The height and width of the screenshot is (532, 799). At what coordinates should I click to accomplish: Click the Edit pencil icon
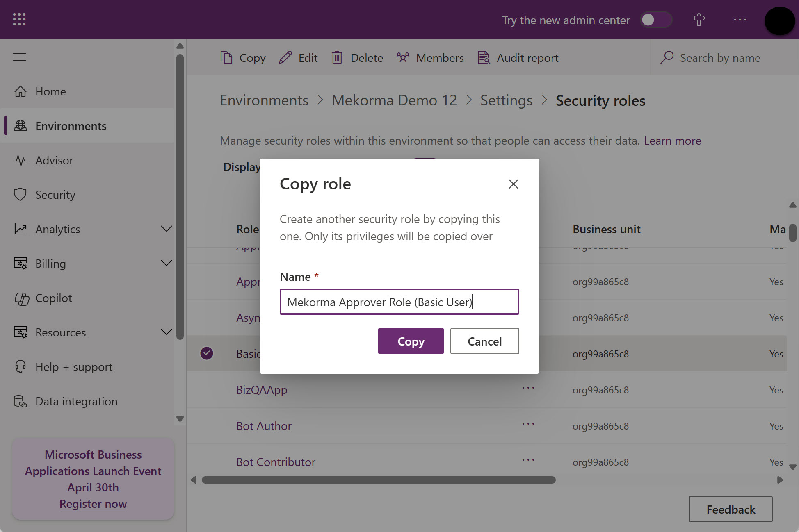[x=285, y=58]
